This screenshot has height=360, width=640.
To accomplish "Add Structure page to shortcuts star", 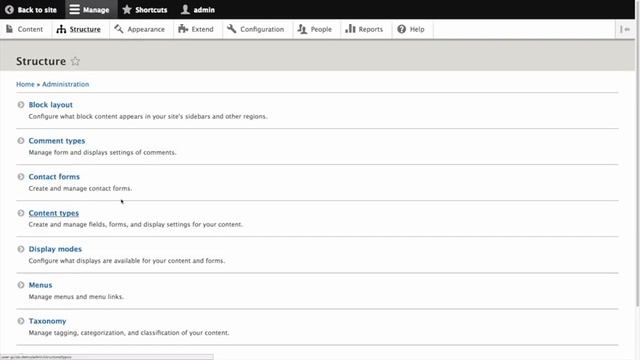I will (x=75, y=61).
